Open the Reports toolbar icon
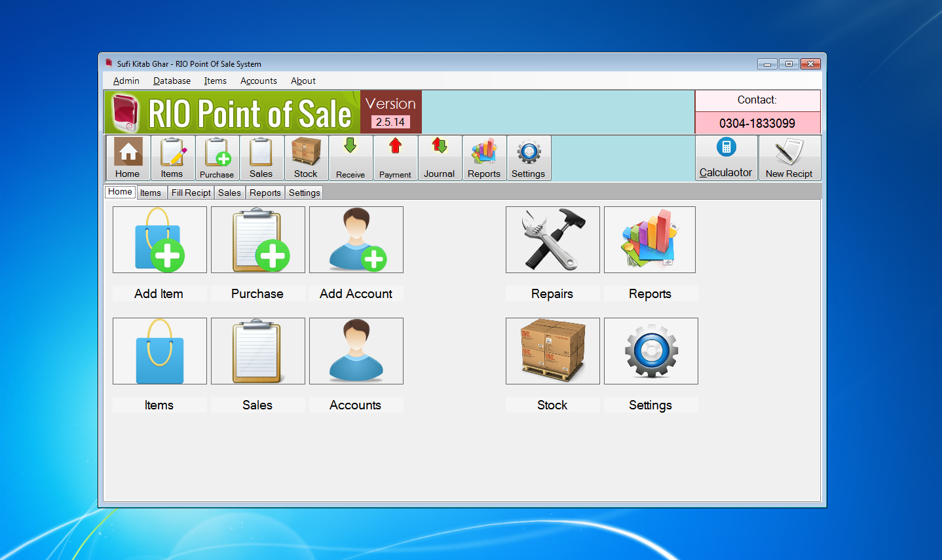Viewport: 942px width, 560px height. click(484, 157)
